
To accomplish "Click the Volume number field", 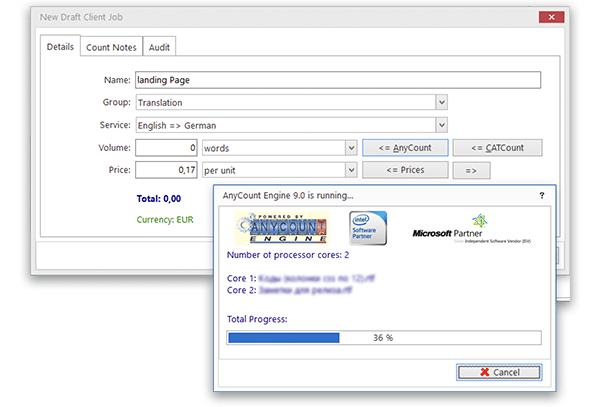I will pos(166,148).
